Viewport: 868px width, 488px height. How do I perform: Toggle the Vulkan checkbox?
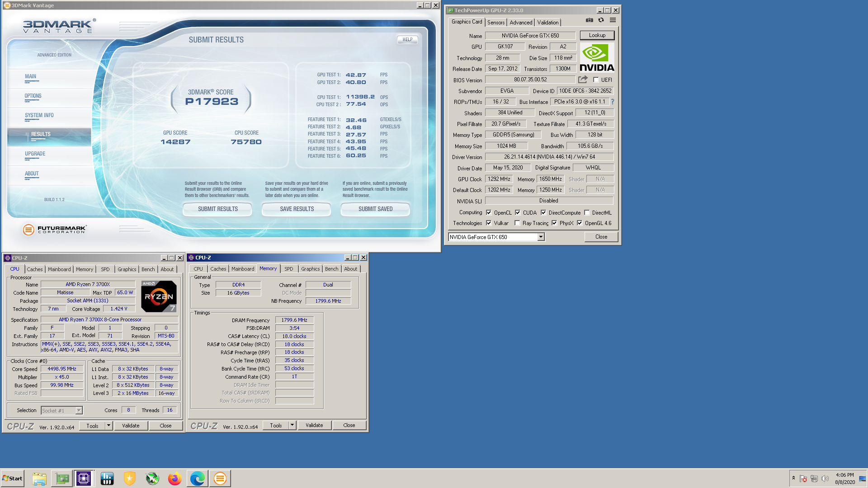coord(489,223)
